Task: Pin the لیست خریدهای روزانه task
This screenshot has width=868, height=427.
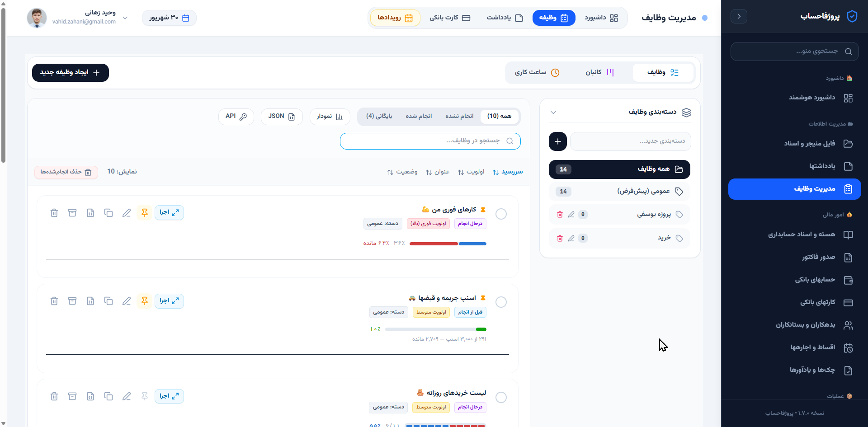Action: [145, 396]
